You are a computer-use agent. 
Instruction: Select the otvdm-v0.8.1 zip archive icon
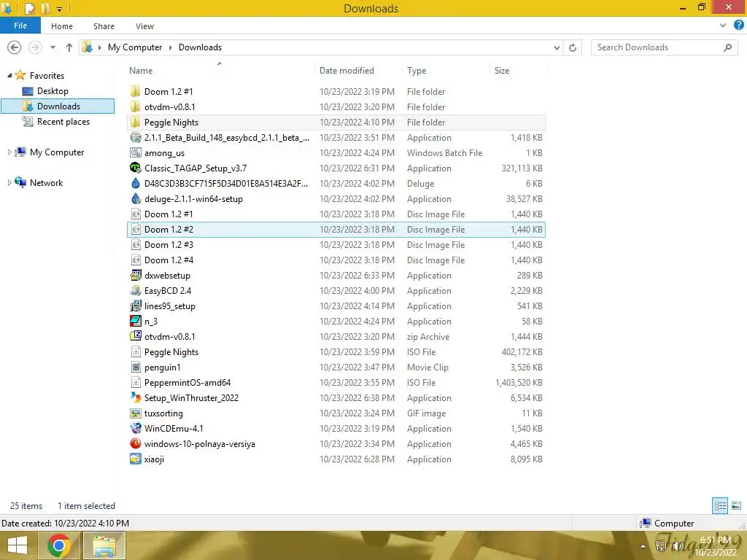coord(135,336)
